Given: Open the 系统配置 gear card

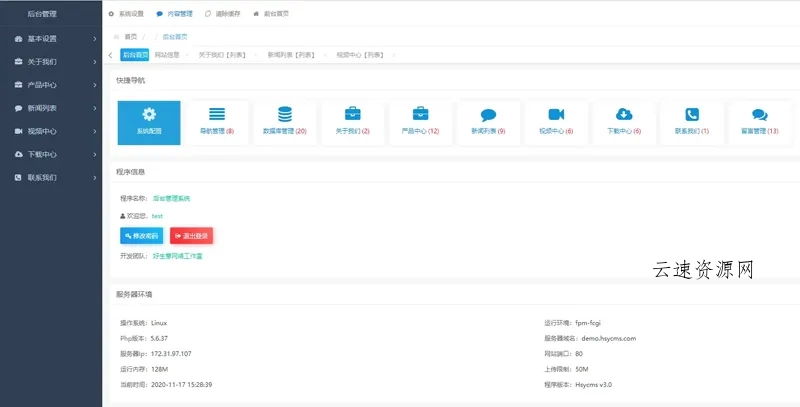Looking at the screenshot, I should click(x=149, y=123).
